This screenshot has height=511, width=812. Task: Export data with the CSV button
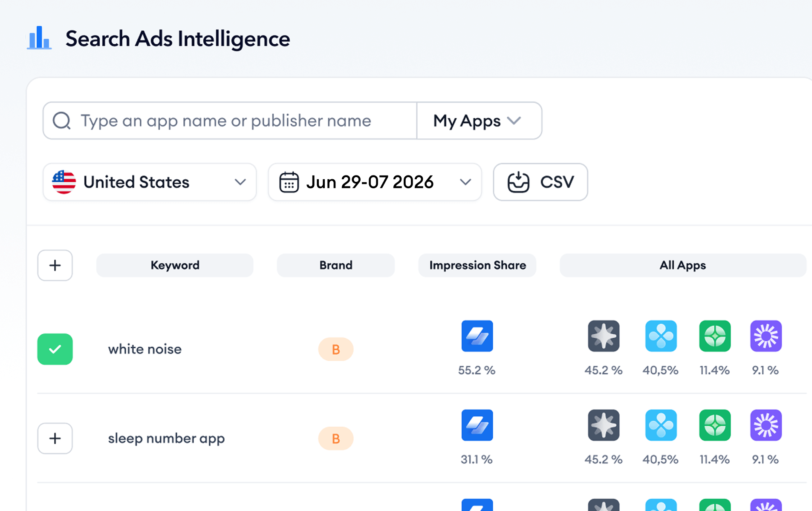540,182
